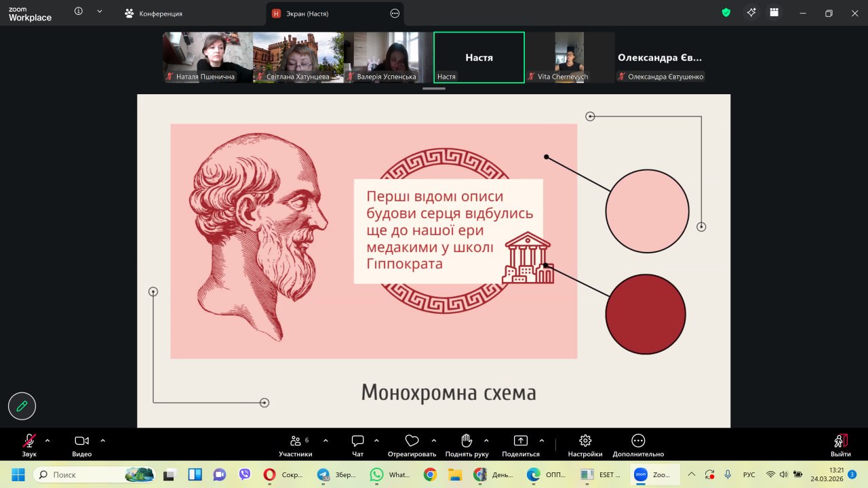Open the green annotation pencil tool
The height and width of the screenshot is (488, 868).
pyautogui.click(x=22, y=406)
